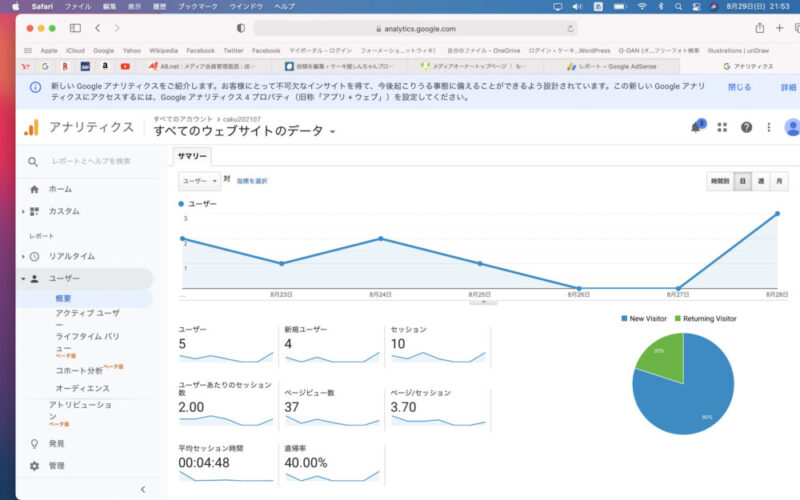Screen dimensions: 800x500
Task: Open macOS Spotlight search in the menu bar
Action: (x=678, y=7)
